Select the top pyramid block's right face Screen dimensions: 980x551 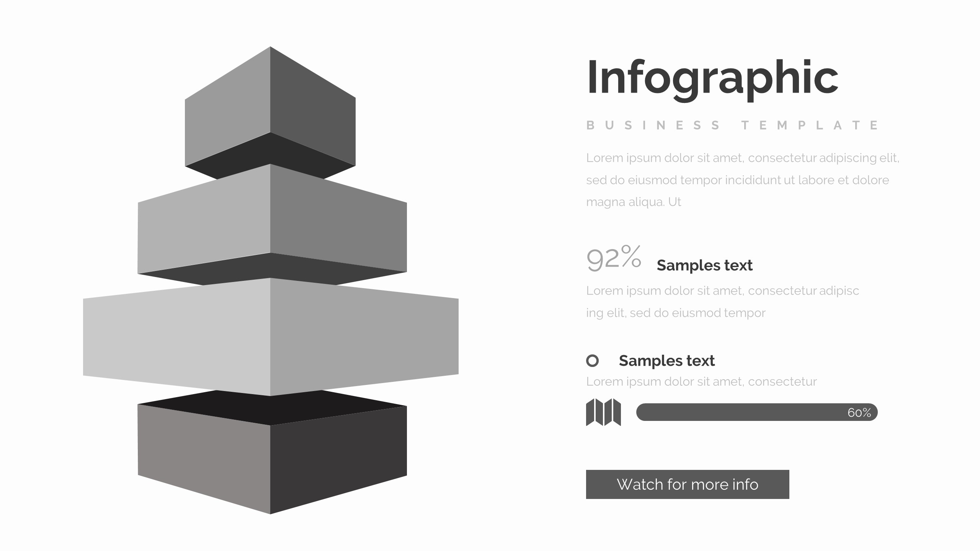313,111
